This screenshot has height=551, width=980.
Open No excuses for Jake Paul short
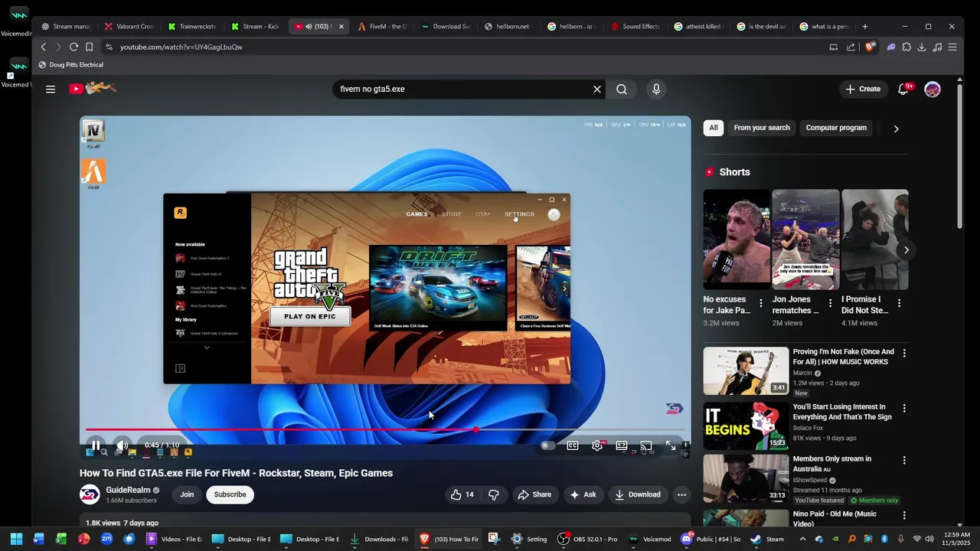tap(737, 240)
